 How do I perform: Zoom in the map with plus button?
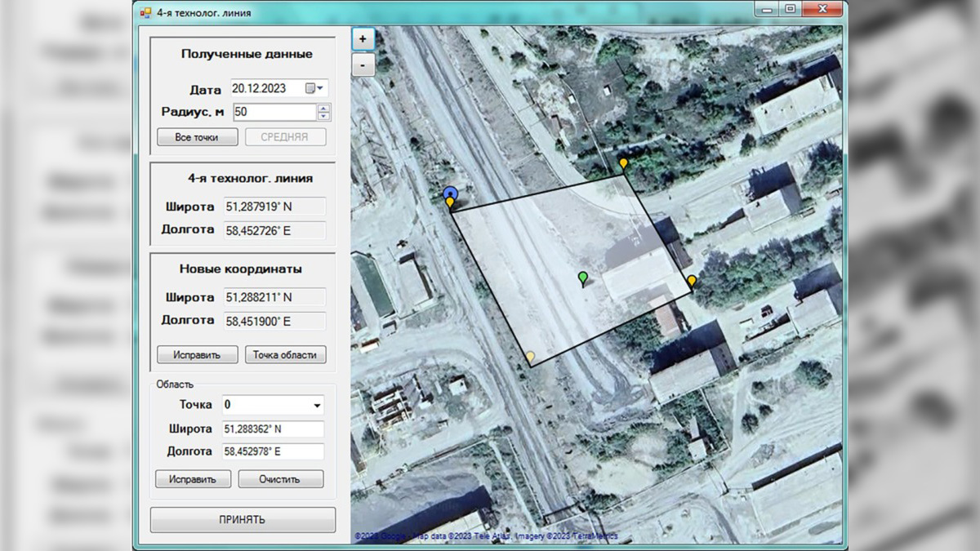point(363,38)
